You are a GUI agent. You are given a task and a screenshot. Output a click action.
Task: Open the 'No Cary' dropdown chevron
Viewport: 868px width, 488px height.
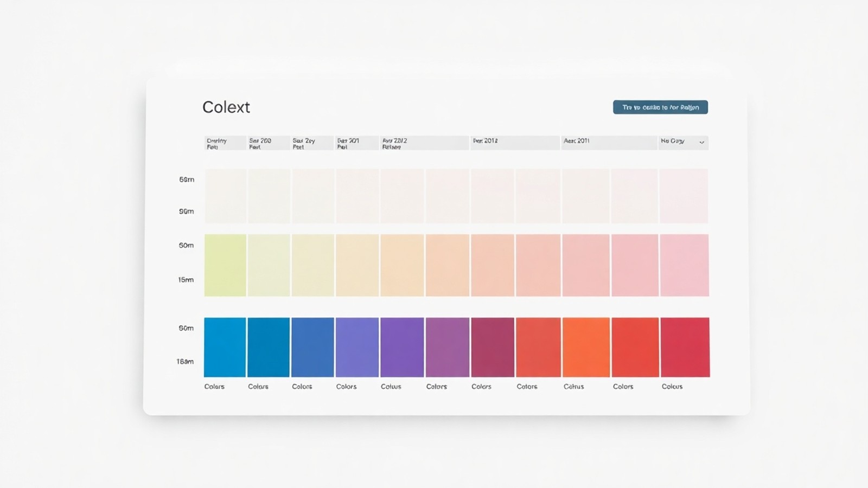point(701,143)
